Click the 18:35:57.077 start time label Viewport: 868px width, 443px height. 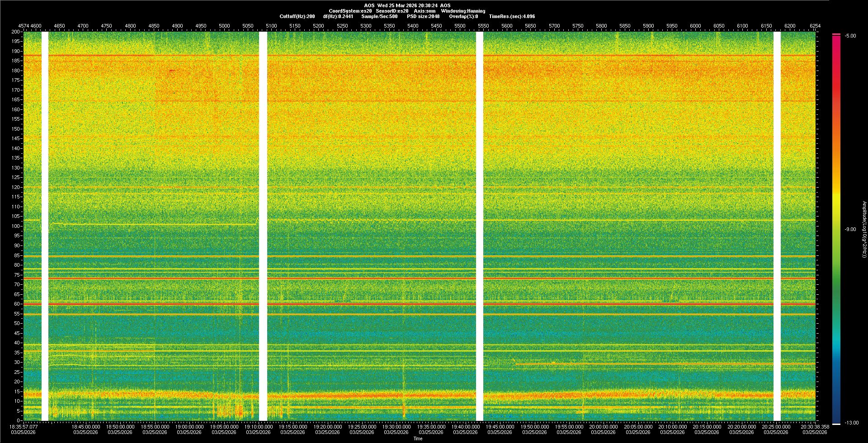click(x=24, y=427)
